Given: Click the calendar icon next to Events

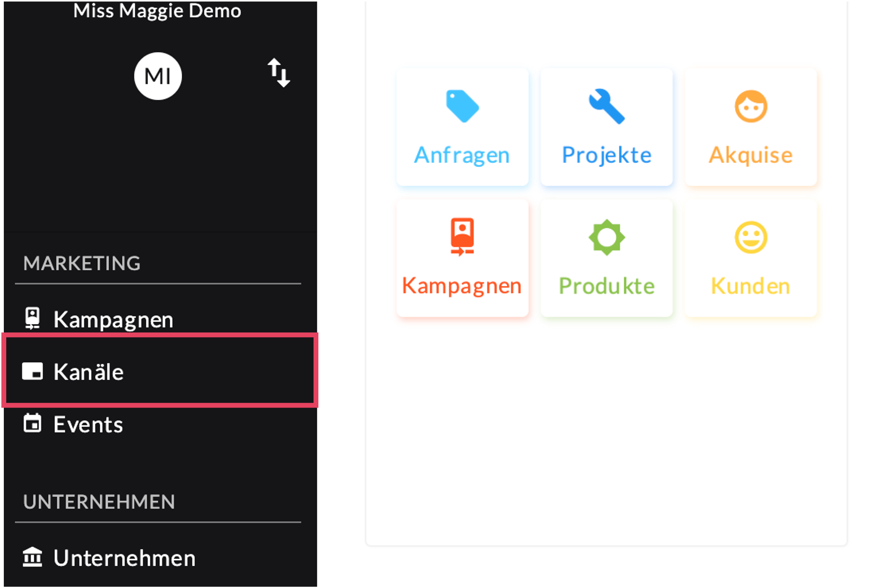Looking at the screenshot, I should [32, 424].
